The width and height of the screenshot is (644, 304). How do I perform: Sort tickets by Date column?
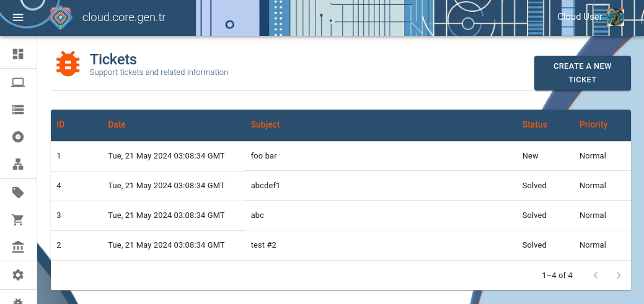pyautogui.click(x=117, y=124)
